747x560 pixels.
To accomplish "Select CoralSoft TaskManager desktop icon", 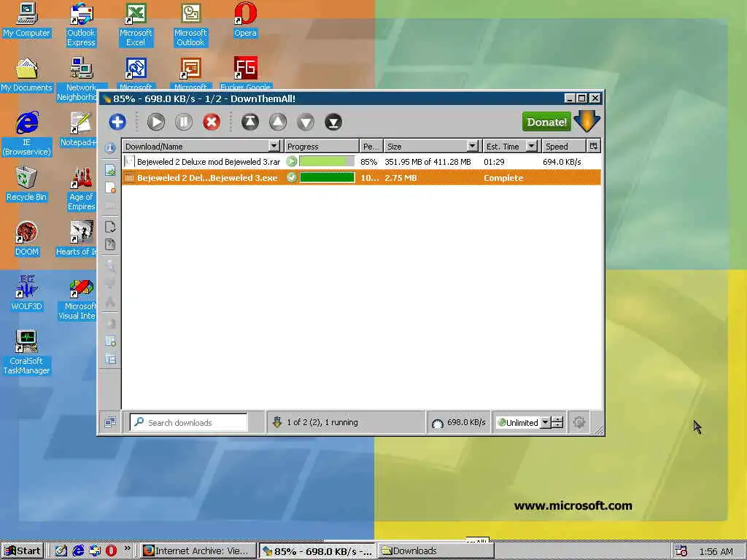I will 26,352.
